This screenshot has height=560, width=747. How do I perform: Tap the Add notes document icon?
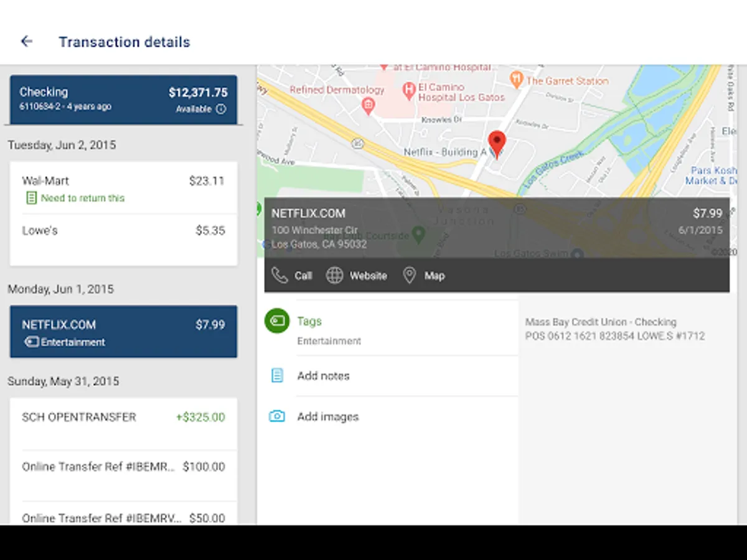point(277,375)
